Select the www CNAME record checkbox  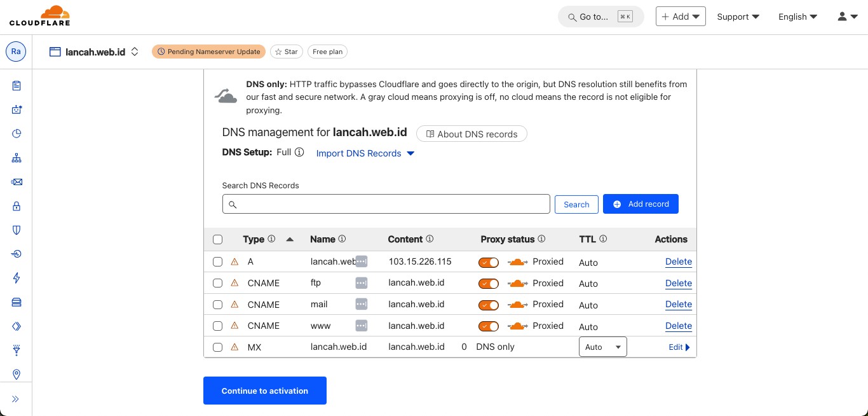click(218, 326)
